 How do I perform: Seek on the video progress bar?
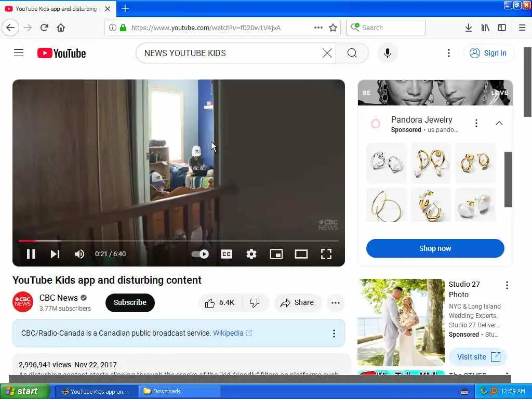point(179,241)
